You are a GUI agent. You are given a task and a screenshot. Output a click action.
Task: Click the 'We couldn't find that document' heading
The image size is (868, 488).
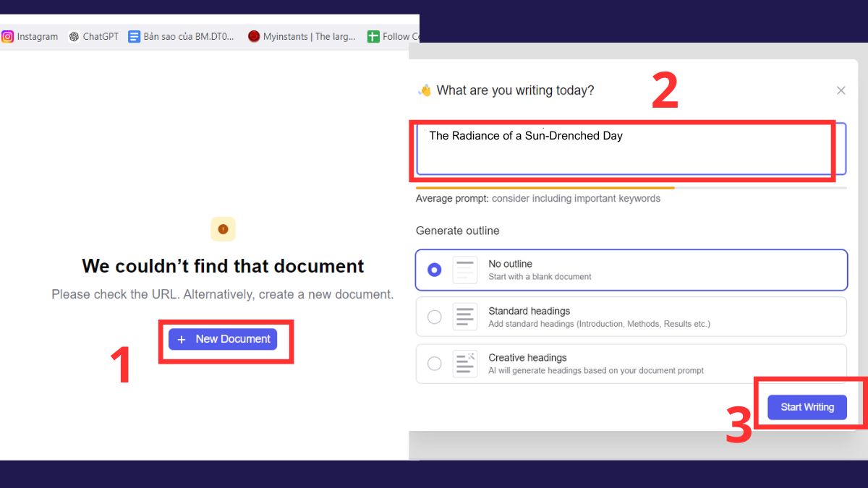(223, 266)
